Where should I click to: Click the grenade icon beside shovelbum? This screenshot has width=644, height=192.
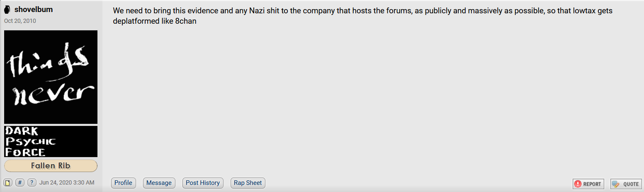7,10
